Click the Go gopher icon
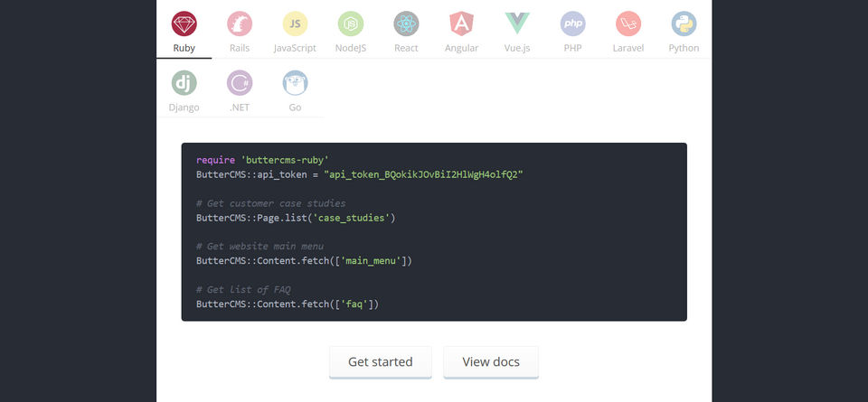 [x=295, y=83]
